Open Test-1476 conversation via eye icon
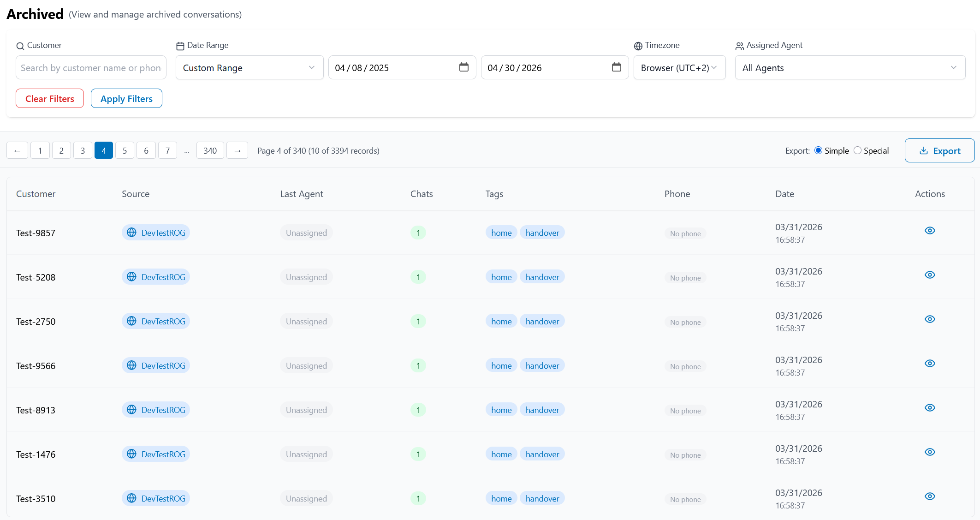Screen dimensions: 980x520 pos(930,452)
